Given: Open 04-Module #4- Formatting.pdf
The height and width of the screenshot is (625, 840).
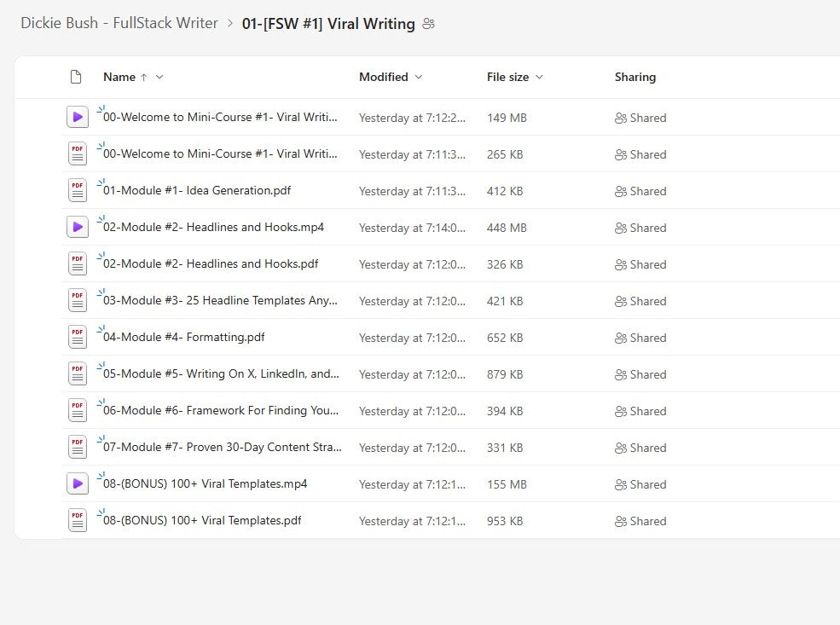Looking at the screenshot, I should pos(183,337).
